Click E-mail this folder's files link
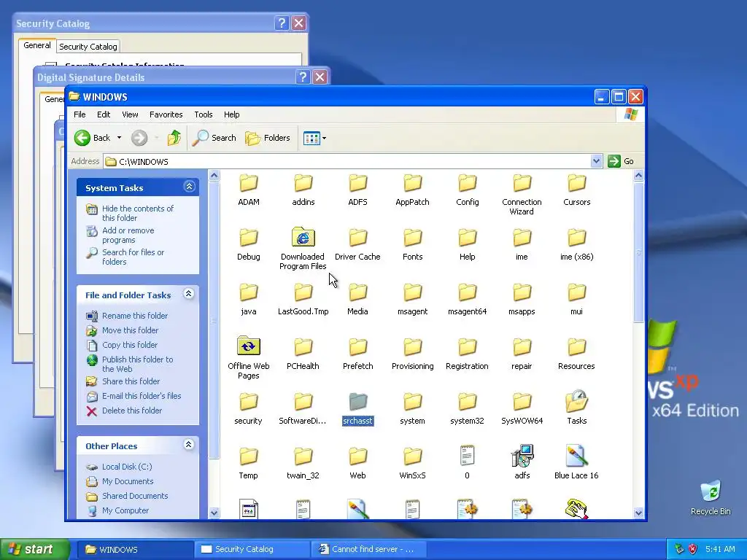This screenshot has width=747, height=560. click(x=142, y=396)
